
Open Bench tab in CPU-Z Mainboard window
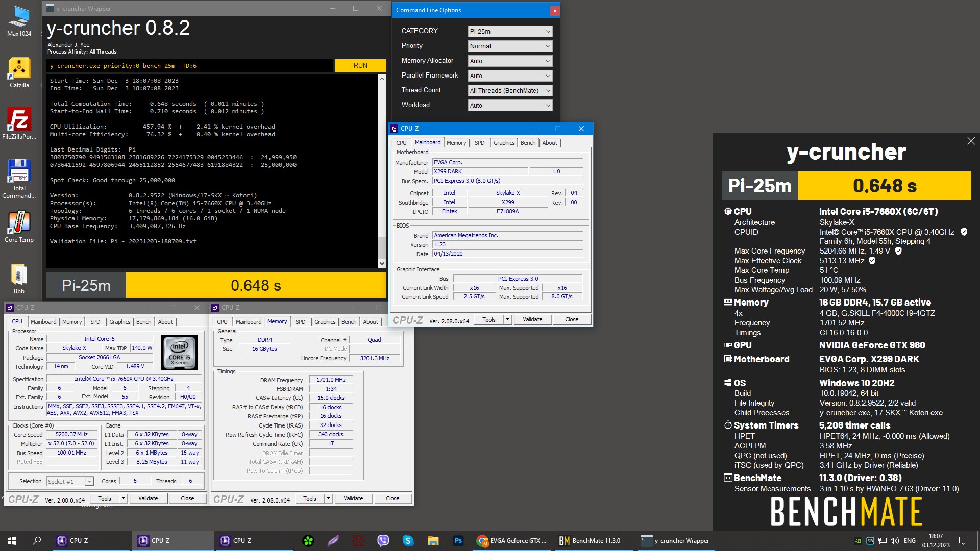click(x=528, y=143)
